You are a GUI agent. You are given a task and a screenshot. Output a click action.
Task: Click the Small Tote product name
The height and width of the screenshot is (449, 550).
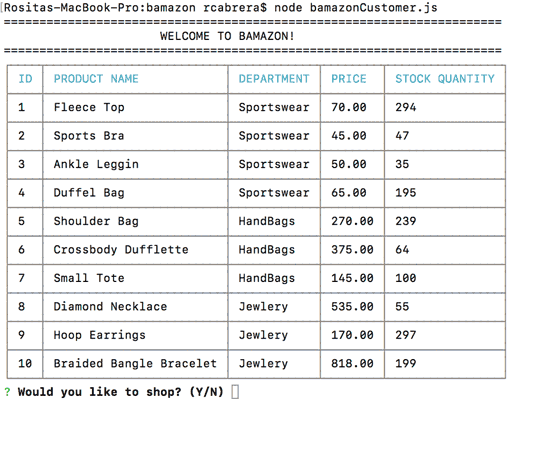coord(89,278)
